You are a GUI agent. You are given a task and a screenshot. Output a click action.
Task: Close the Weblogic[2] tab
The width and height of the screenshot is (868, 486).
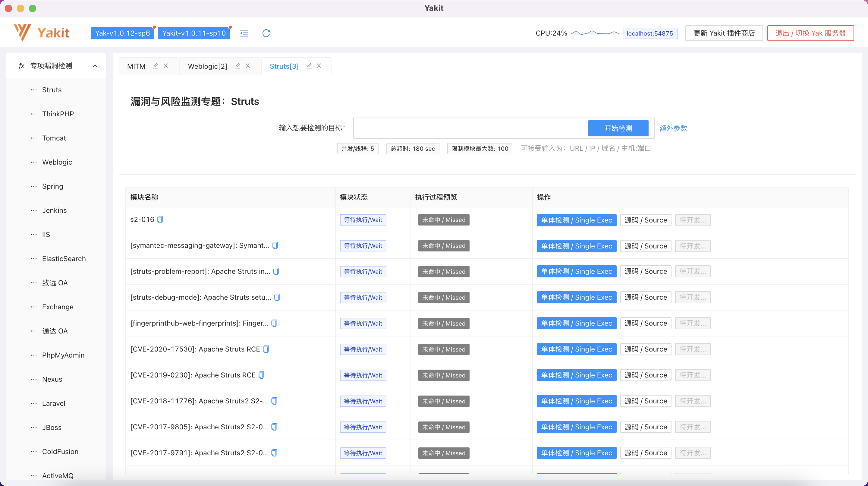248,66
